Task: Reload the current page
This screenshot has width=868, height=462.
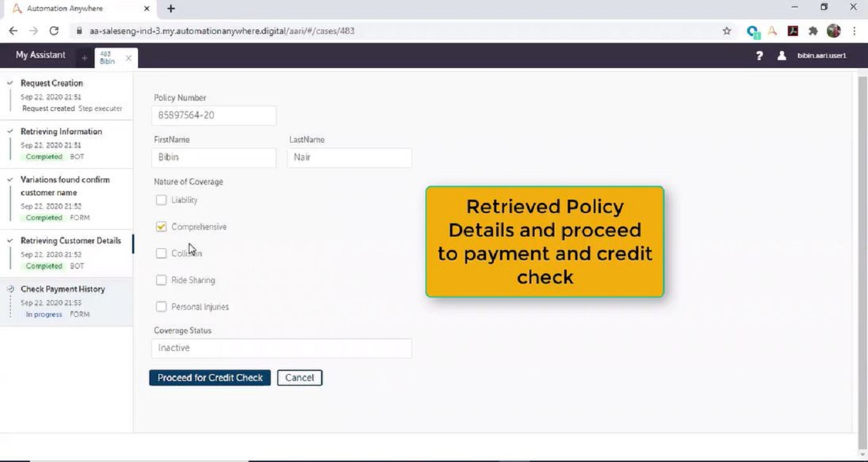Action: (54, 31)
